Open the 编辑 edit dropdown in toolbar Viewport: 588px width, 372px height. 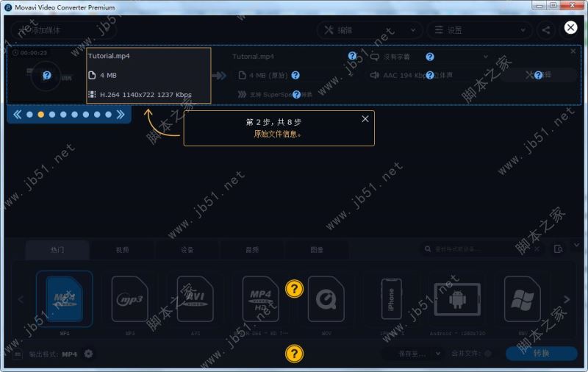(x=370, y=30)
